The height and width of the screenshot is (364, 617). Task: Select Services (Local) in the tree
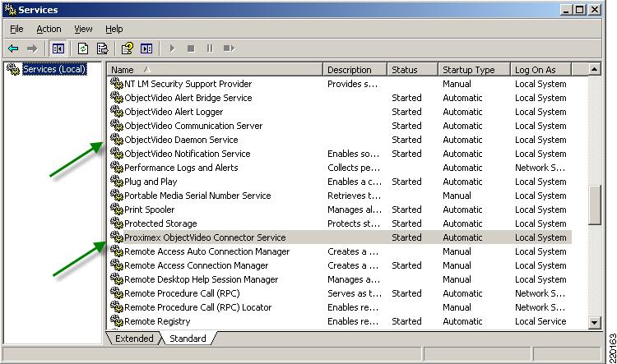coord(54,69)
